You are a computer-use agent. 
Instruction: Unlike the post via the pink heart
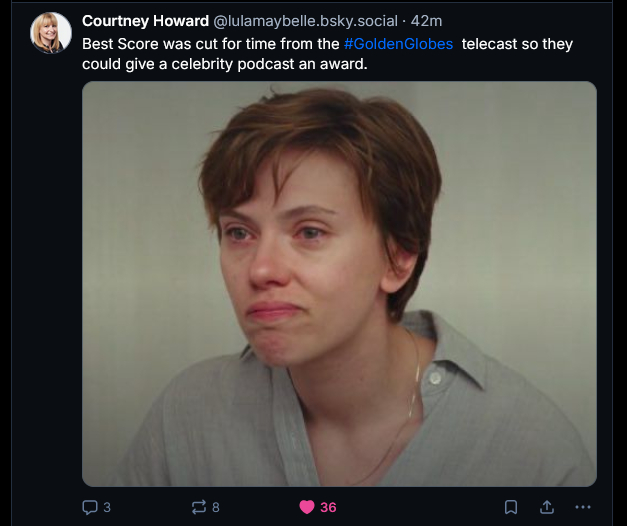(307, 507)
